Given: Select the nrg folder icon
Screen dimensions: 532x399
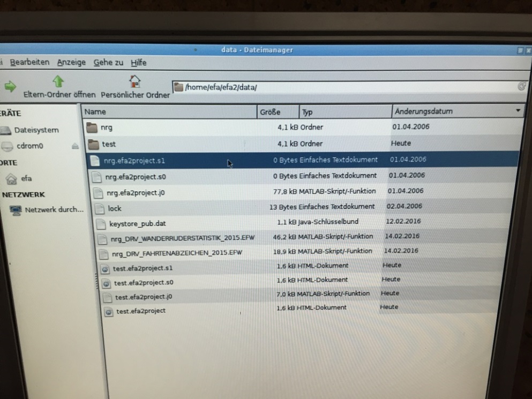Looking at the screenshot, I should (93, 128).
